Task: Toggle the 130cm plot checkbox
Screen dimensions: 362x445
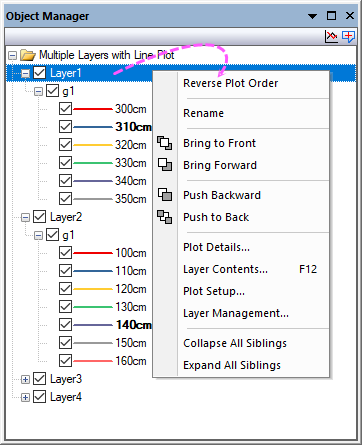Action: 65,307
